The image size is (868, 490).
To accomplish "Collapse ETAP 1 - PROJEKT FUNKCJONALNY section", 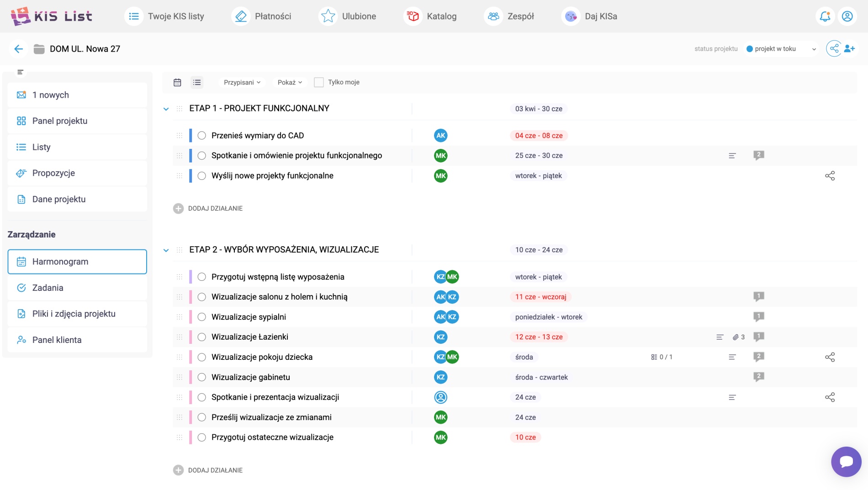I will coord(166,109).
